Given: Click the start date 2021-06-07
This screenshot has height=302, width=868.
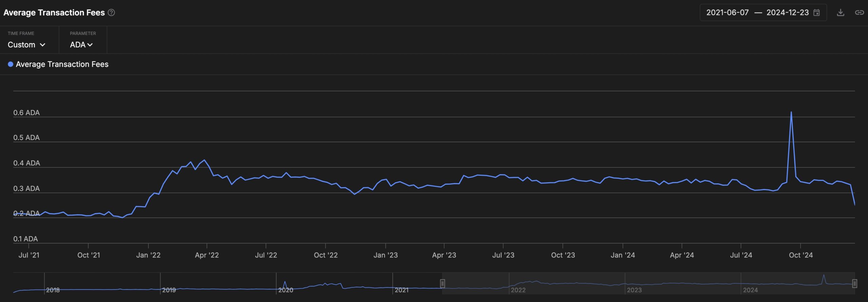Looking at the screenshot, I should tap(727, 13).
